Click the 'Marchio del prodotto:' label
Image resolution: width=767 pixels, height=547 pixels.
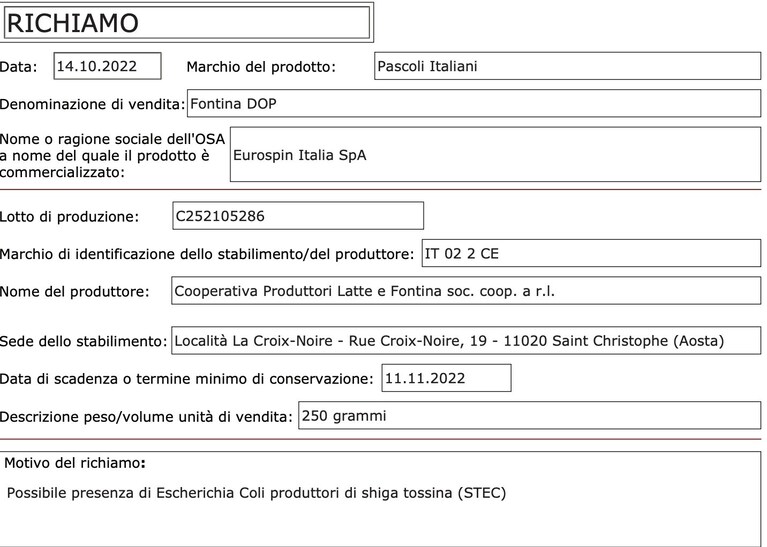pos(261,67)
